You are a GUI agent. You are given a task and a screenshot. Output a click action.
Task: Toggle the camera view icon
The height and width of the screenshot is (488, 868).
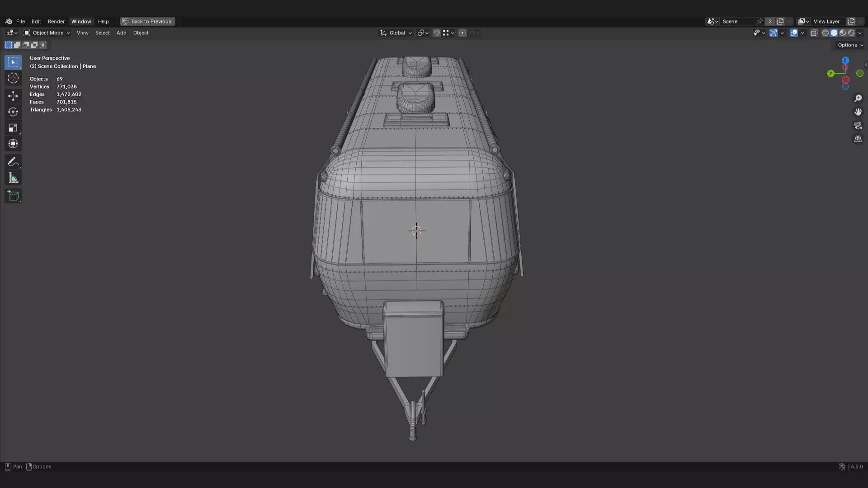click(x=858, y=125)
